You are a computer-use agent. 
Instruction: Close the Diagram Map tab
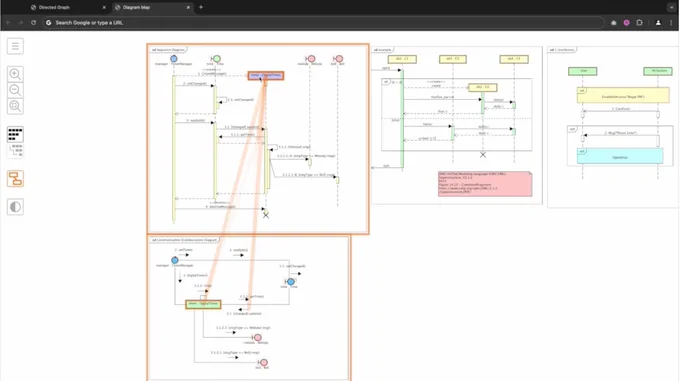coord(188,7)
